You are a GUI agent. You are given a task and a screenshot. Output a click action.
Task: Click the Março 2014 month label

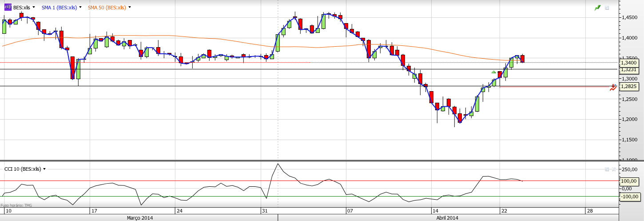click(140, 218)
